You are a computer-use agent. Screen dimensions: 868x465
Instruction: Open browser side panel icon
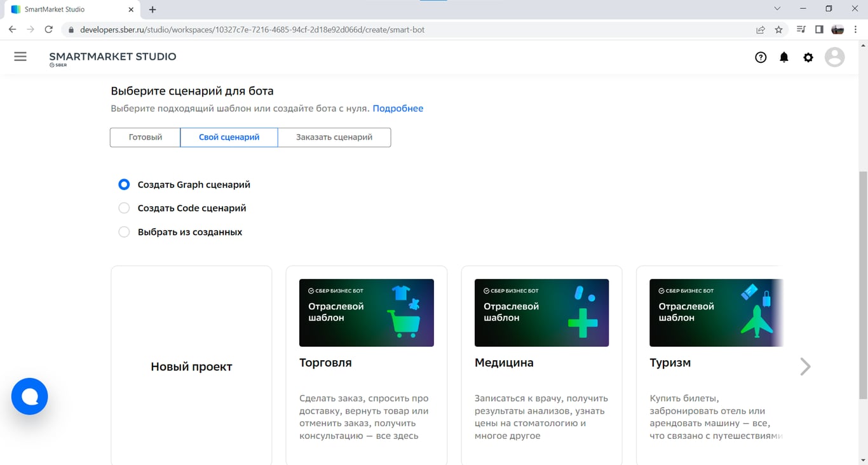tap(819, 29)
